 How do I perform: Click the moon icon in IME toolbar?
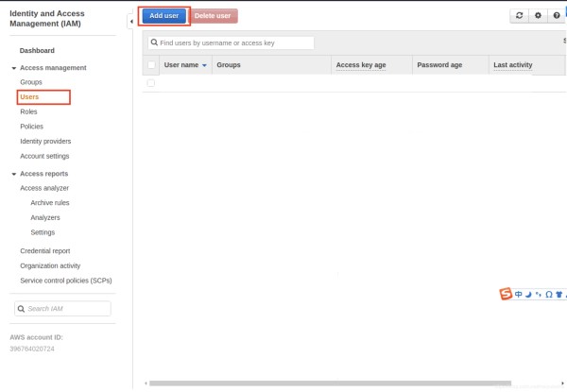click(x=528, y=295)
